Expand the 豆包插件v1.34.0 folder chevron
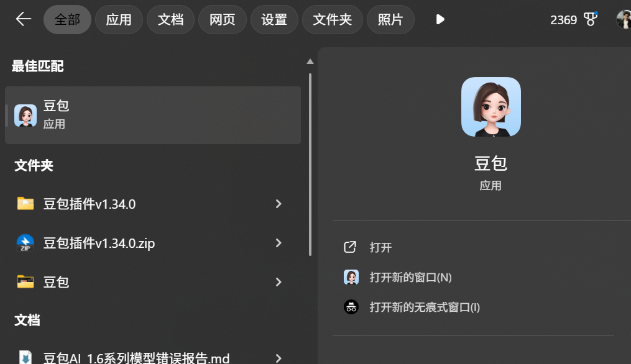The image size is (631, 364). coord(279,204)
